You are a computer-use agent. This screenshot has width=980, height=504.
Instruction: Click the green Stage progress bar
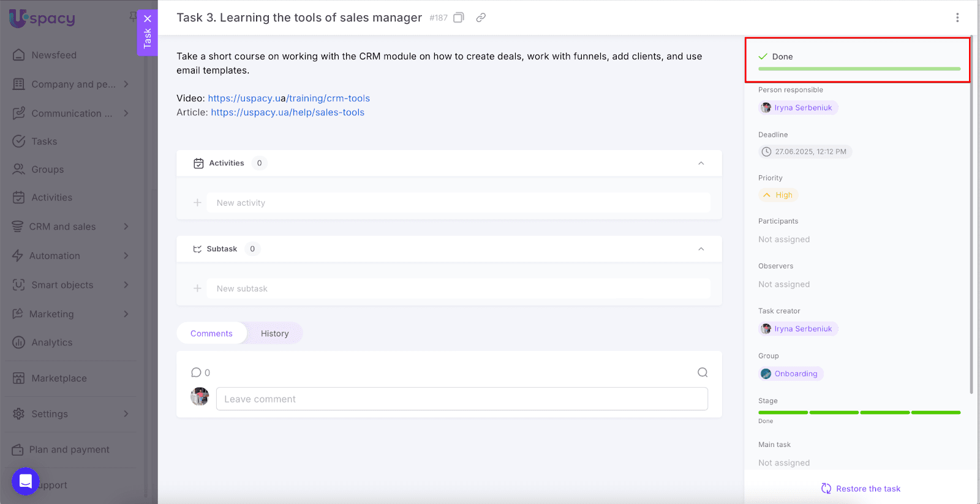point(859,413)
